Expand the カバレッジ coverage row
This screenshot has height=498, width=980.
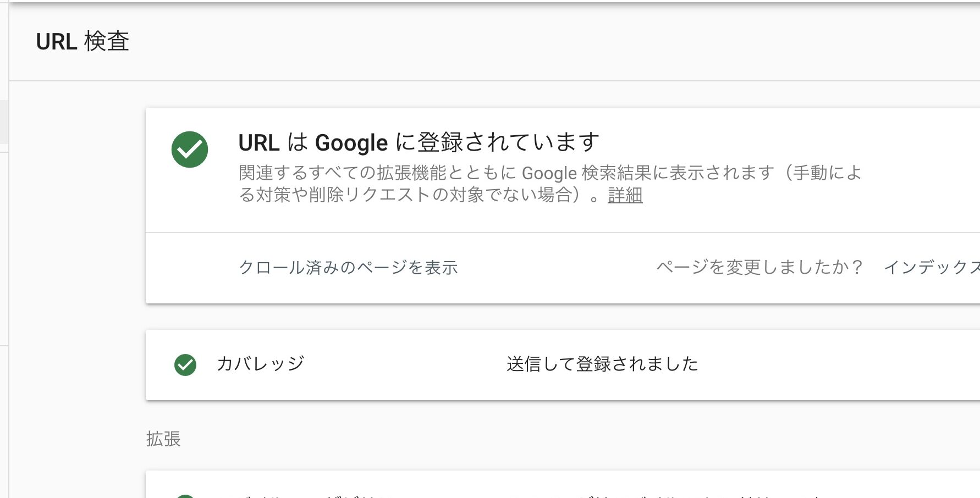[x=563, y=365]
